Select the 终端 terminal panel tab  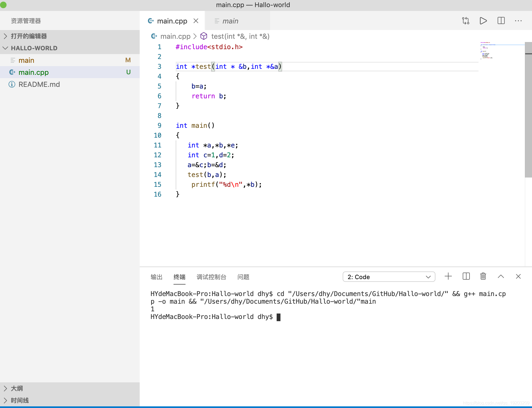click(180, 277)
